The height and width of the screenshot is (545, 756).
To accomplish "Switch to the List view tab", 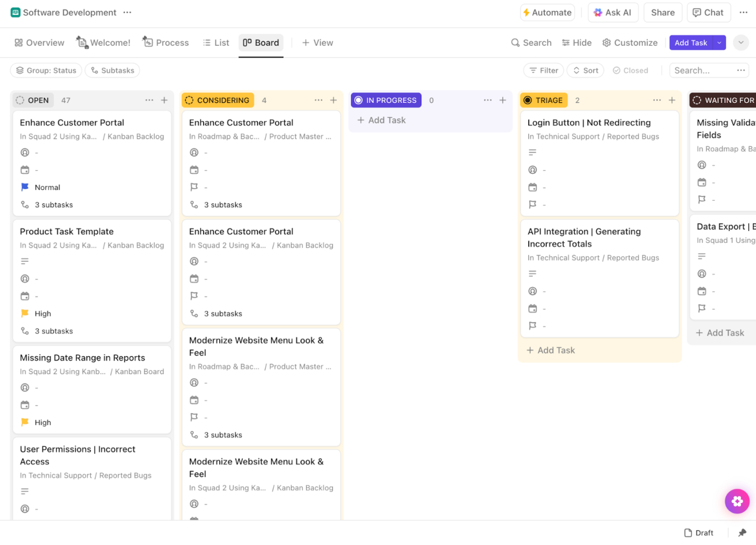I will (215, 42).
